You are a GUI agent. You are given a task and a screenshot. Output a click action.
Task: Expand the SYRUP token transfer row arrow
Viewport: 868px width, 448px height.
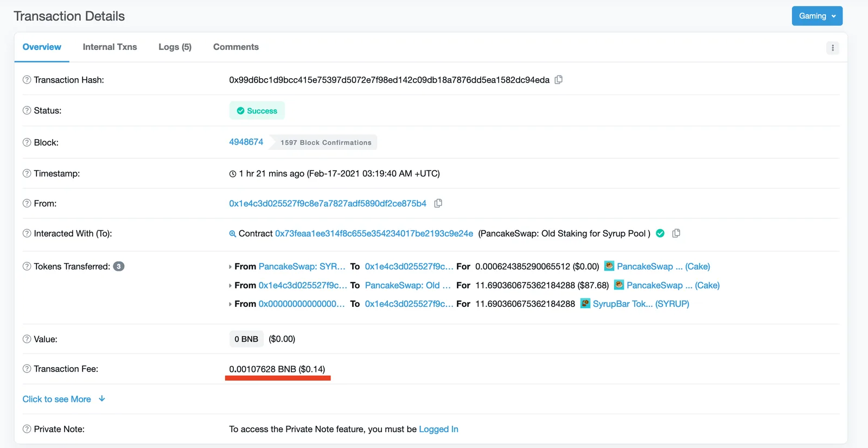coord(231,304)
